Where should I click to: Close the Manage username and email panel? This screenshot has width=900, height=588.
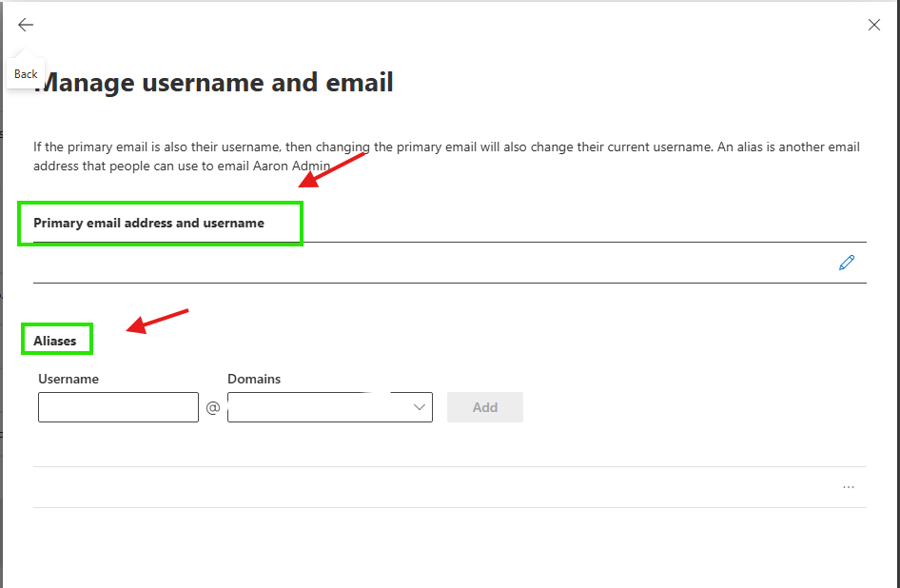873,25
